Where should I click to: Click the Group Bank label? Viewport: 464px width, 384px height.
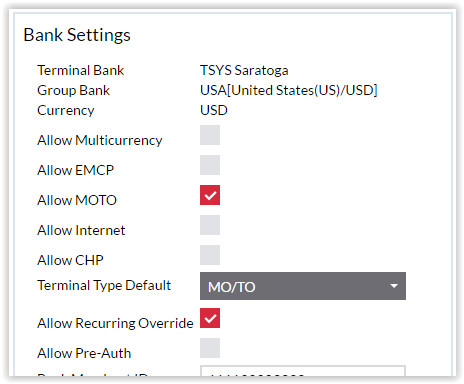(x=74, y=90)
